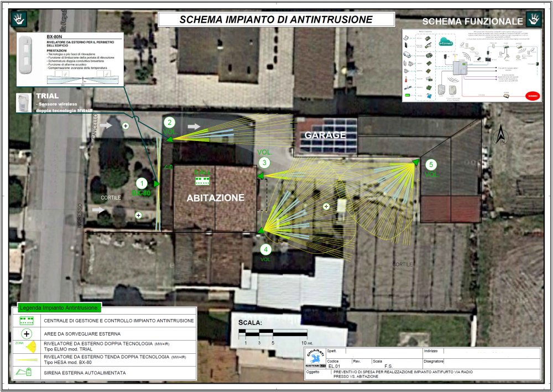Click the yellow curtain line symbol in legend
The height and width of the screenshot is (392, 553).
tap(27, 360)
